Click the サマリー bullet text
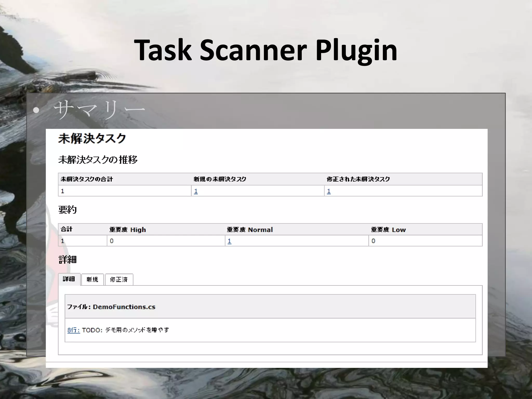 coord(99,110)
